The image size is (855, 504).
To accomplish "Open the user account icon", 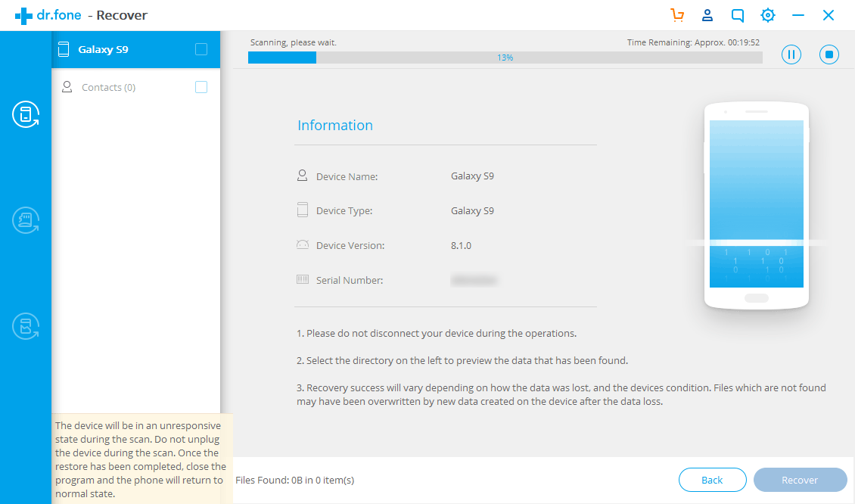I will (707, 15).
